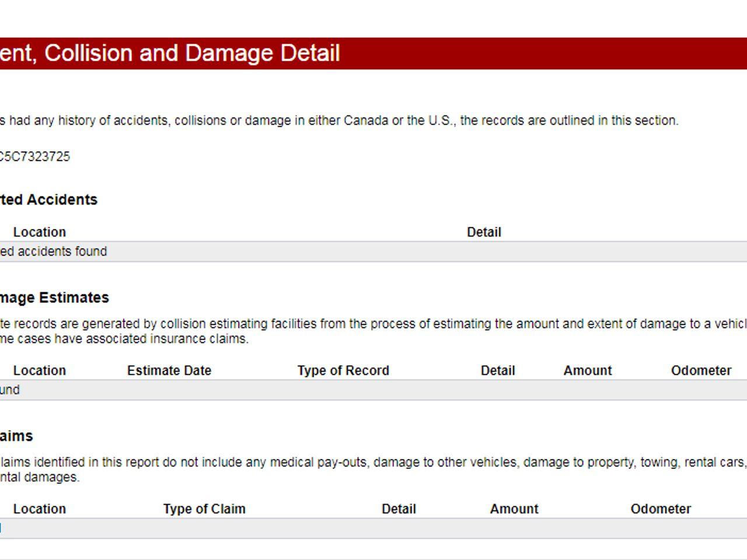Image resolution: width=747 pixels, height=560 pixels.
Task: Click Detail header in the estimates table
Action: 498,370
